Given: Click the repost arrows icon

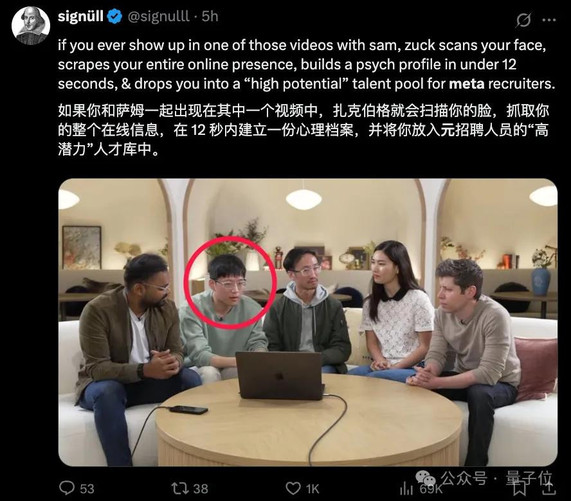Looking at the screenshot, I should click(180, 488).
